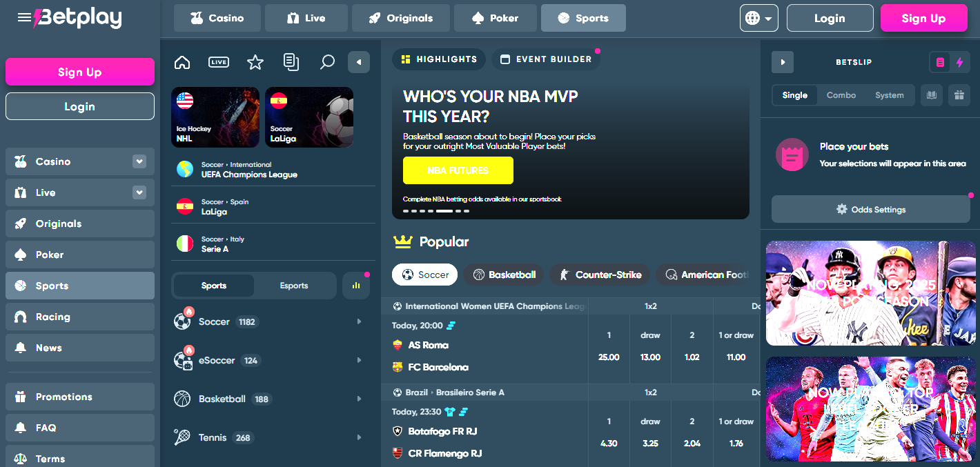Click the home icon in sportsbook toolbar
Screen dimensions: 980x467
pos(182,62)
